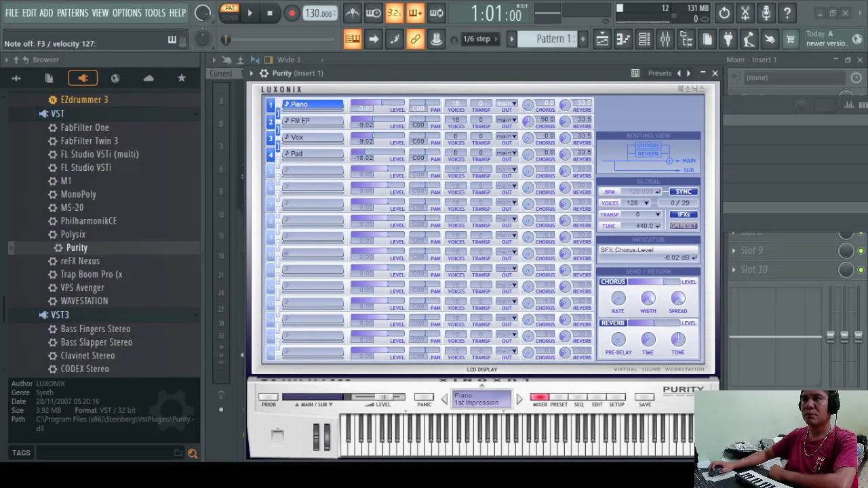
Task: Toggle the PAT/SONG mode switch
Action: (230, 12)
